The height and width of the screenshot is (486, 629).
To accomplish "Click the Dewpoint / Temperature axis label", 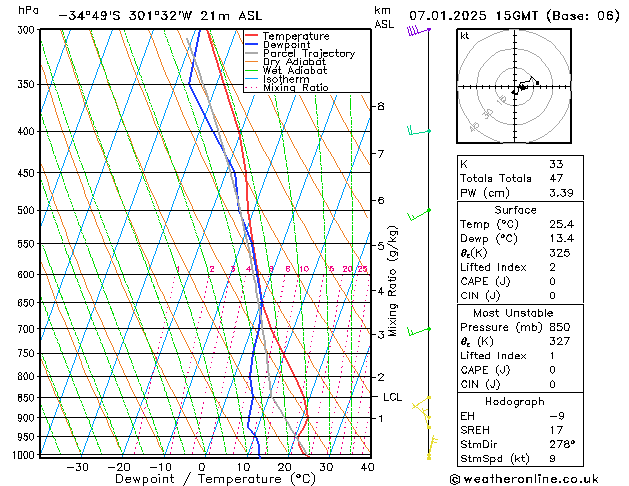I will click(215, 479).
